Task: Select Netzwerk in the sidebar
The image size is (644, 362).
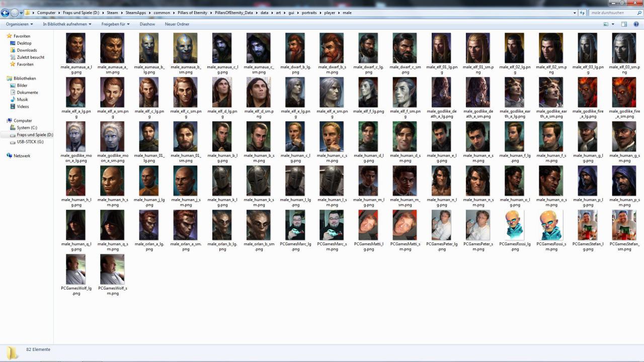Action: [x=22, y=156]
